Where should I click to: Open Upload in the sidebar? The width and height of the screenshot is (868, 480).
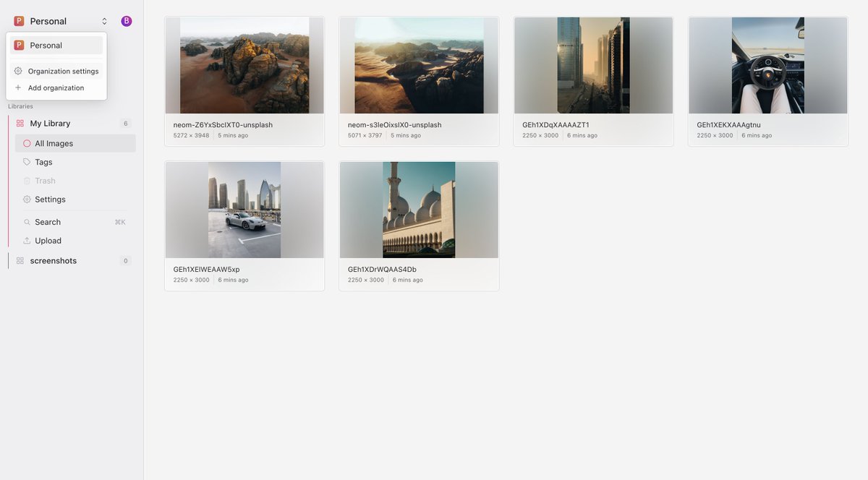pyautogui.click(x=75, y=241)
